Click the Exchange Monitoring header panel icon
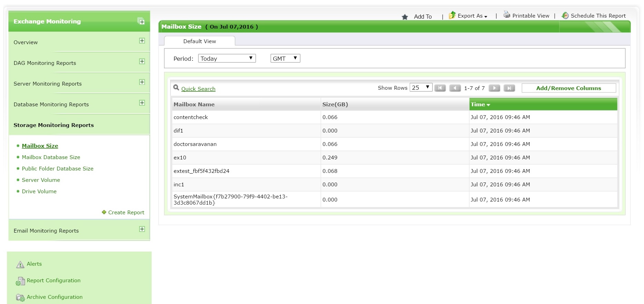 click(141, 21)
